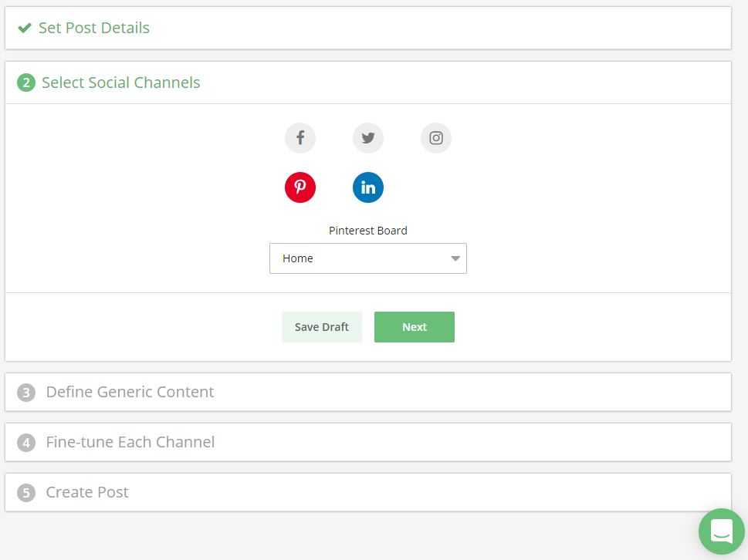
Task: Click the checkmark next to Set Post Details
Action: (x=24, y=27)
